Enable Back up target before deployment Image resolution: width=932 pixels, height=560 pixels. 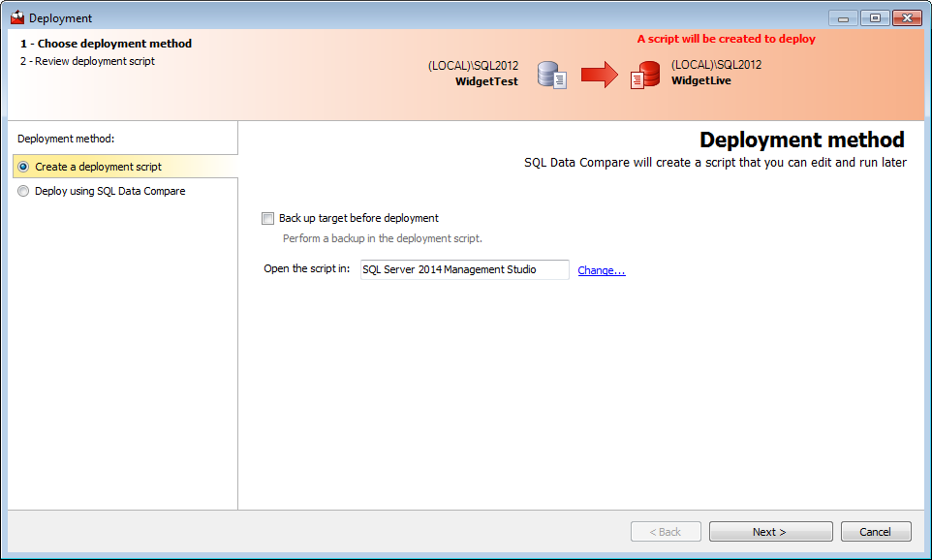click(x=268, y=219)
